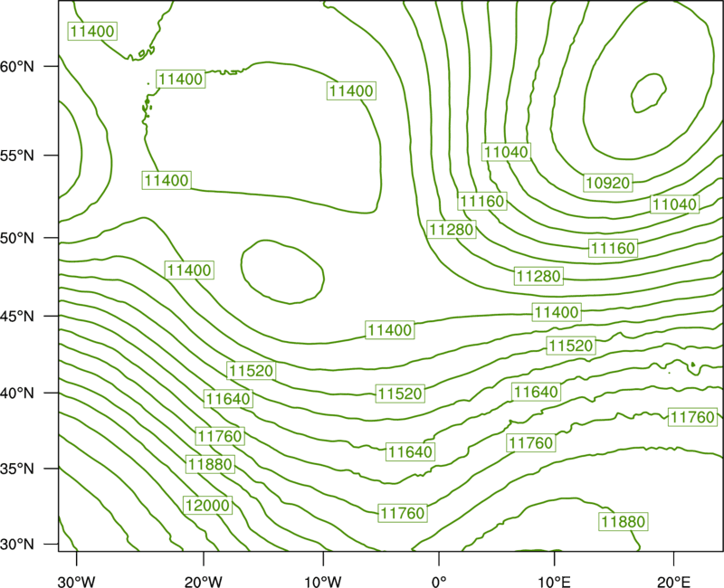The width and height of the screenshot is (724, 588).
Task: Click the 40°N latitude axis label
Action: (x=17, y=393)
